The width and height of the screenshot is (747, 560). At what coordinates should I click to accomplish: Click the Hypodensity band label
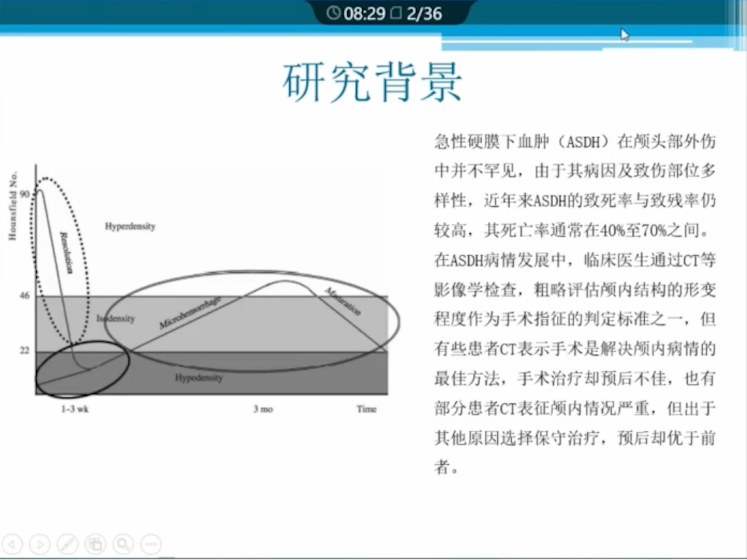pos(199,378)
